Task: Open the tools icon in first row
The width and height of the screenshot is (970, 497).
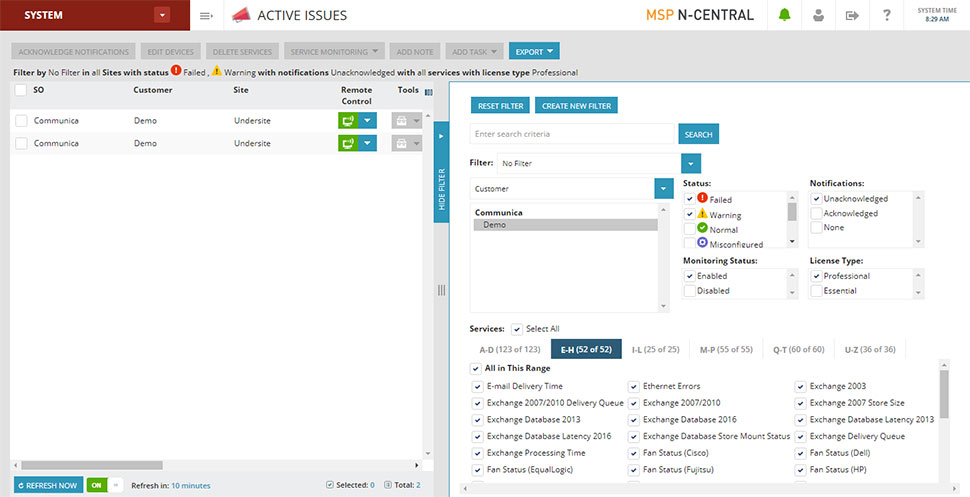Action: (401, 121)
